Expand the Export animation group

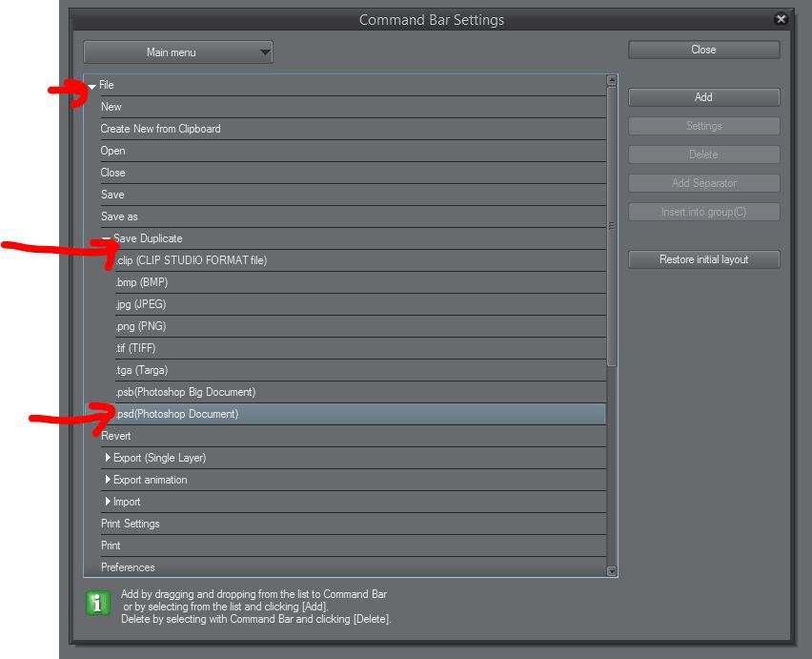pyautogui.click(x=108, y=480)
